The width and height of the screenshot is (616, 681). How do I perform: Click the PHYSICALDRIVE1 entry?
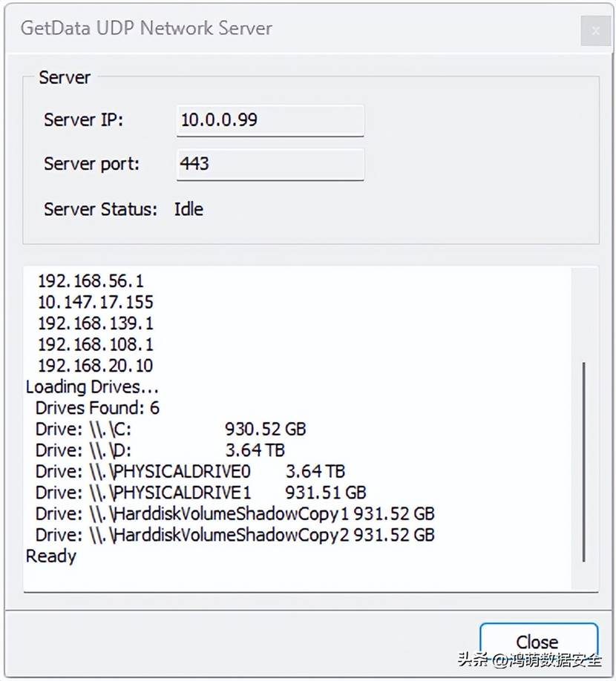tap(200, 493)
